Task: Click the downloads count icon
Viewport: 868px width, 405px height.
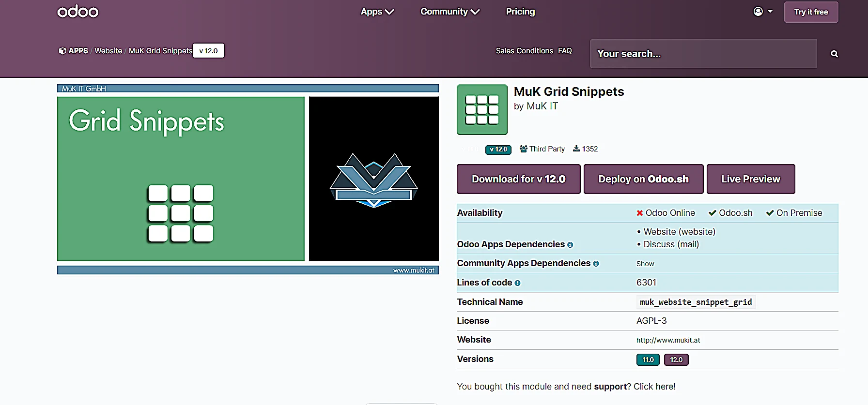Action: [576, 149]
